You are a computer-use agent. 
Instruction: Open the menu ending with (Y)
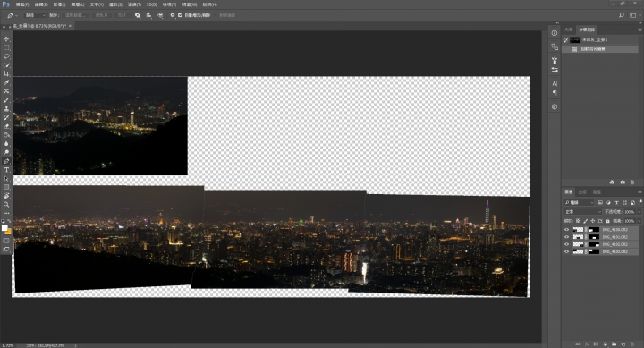[x=97, y=4]
